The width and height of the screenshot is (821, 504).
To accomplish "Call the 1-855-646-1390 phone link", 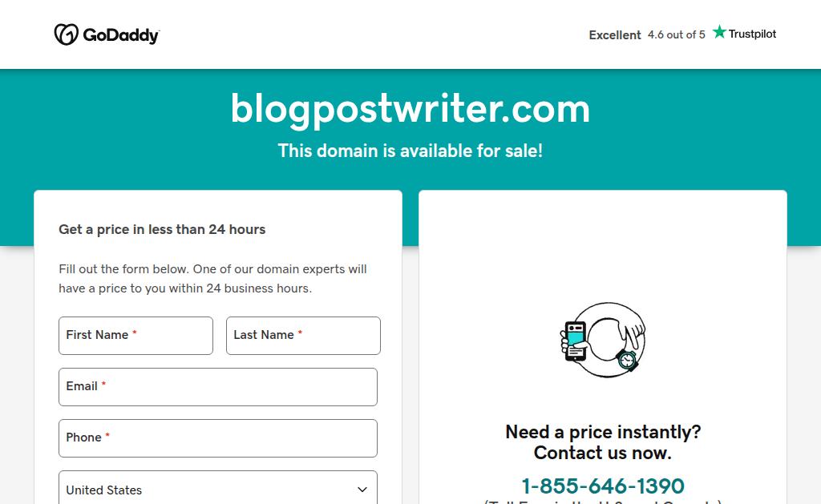I will point(603,486).
